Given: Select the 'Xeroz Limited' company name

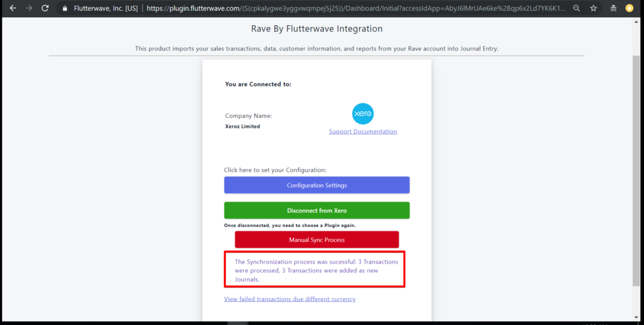Looking at the screenshot, I should click(x=243, y=127).
